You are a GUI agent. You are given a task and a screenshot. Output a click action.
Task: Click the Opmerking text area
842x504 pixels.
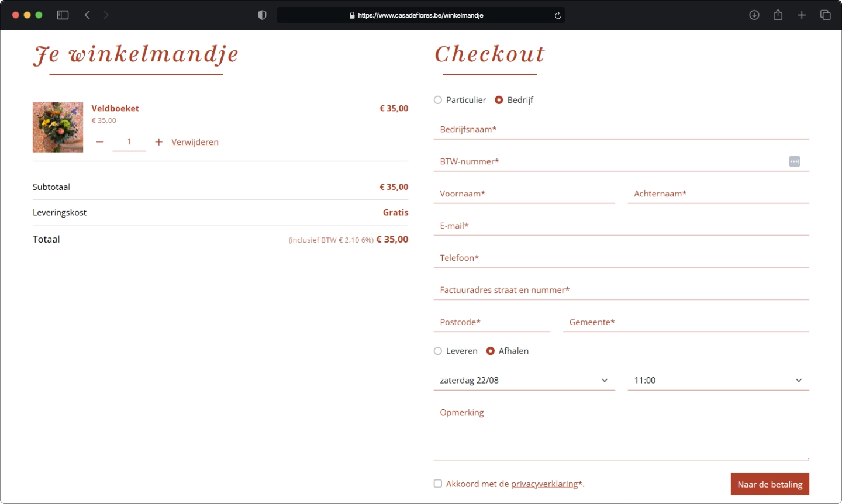point(621,431)
